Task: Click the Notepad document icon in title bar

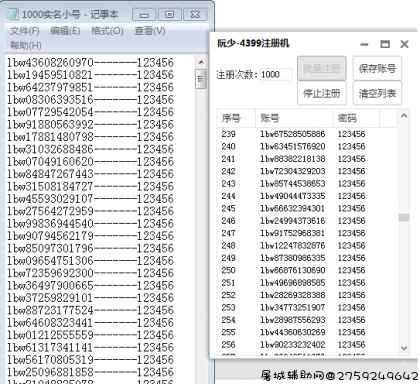Action: 13,14
